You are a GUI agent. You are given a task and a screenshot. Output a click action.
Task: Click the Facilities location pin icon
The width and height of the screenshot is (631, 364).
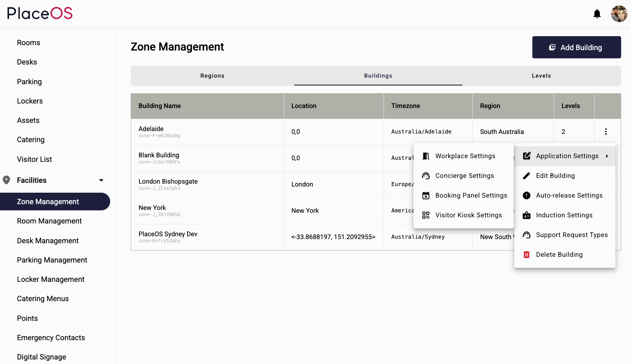[6, 180]
